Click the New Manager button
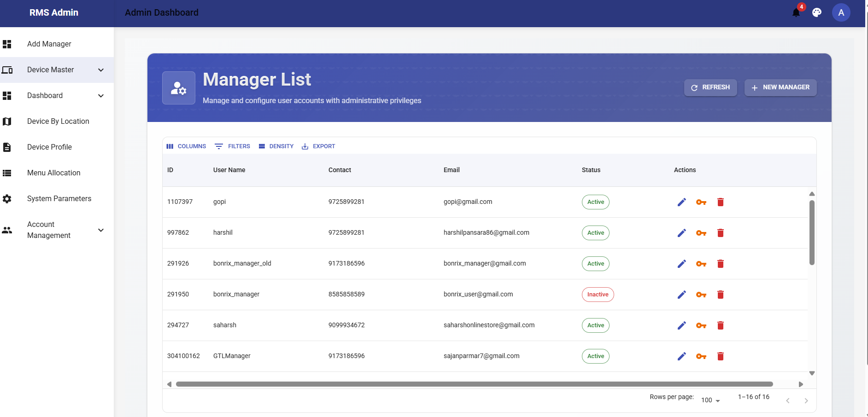This screenshot has height=417, width=868. [x=780, y=87]
